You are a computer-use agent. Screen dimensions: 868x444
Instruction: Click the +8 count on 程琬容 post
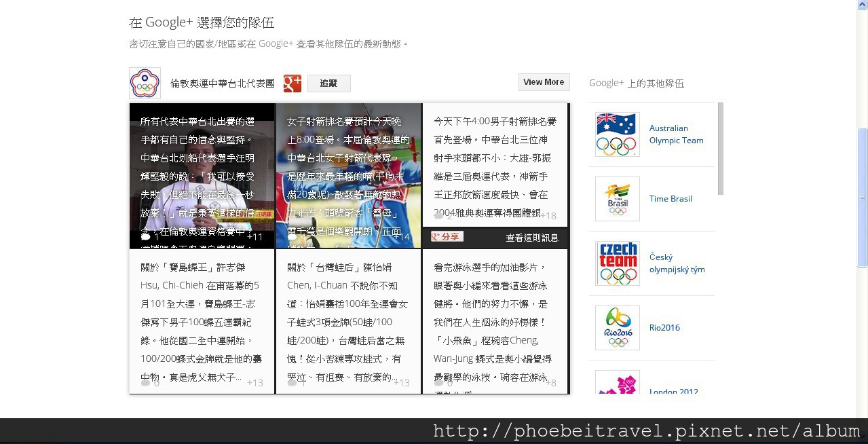[550, 383]
